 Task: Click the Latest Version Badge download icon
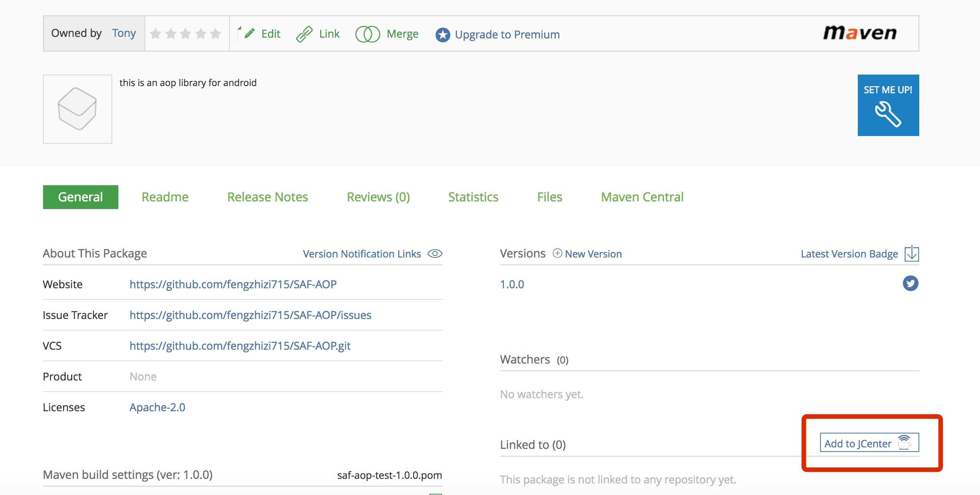(x=912, y=254)
